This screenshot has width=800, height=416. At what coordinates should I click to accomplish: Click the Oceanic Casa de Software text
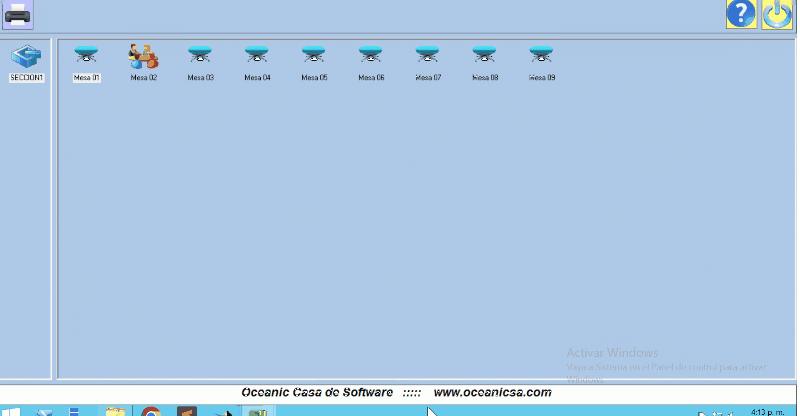point(317,392)
